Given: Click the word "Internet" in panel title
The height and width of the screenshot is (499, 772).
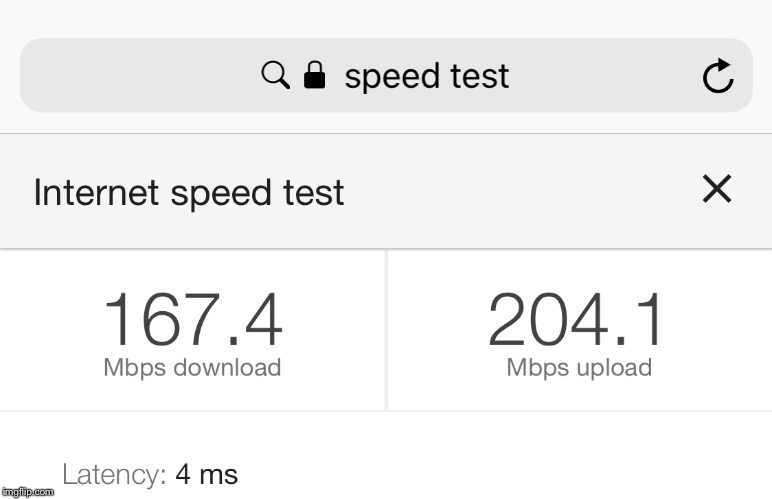Looking at the screenshot, I should point(96,191).
